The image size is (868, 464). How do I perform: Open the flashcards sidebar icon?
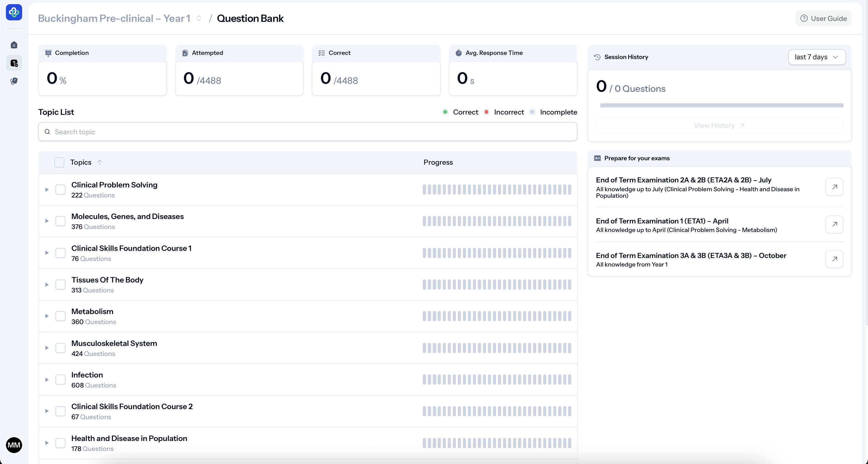coord(14,81)
